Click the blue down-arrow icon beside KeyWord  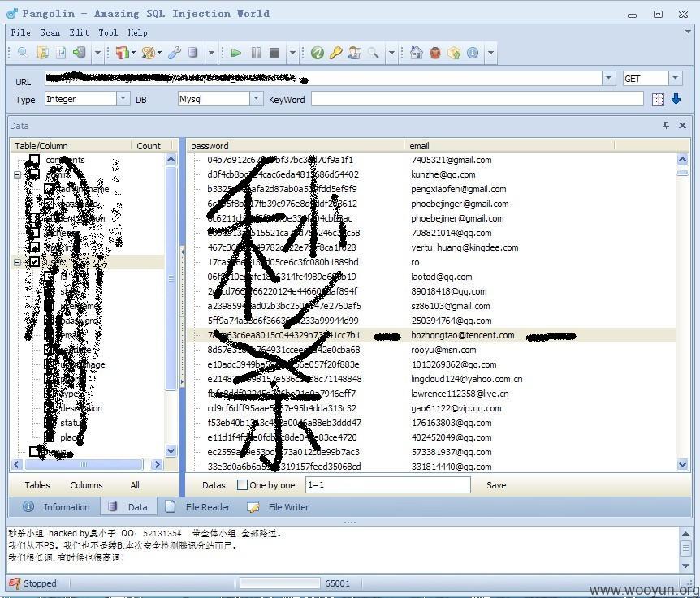click(676, 99)
